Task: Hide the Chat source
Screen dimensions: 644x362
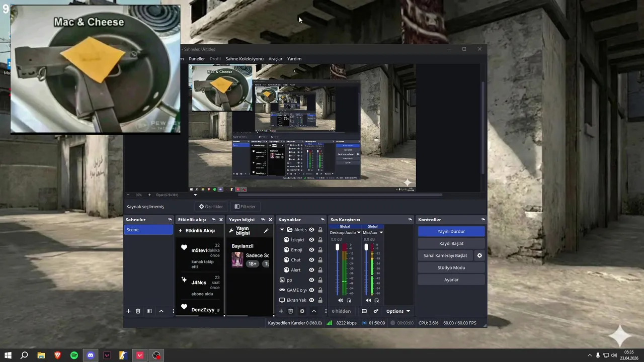Action: tap(311, 260)
